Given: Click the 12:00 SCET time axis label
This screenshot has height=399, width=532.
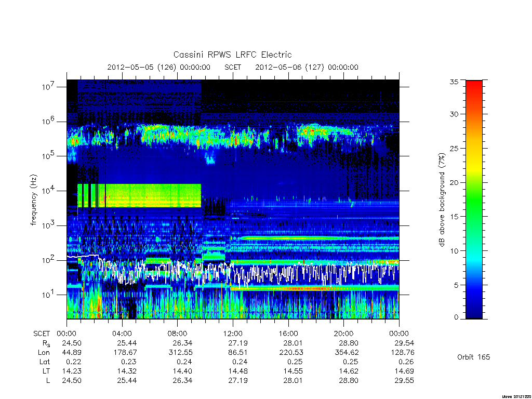Looking at the screenshot, I should click(233, 334).
